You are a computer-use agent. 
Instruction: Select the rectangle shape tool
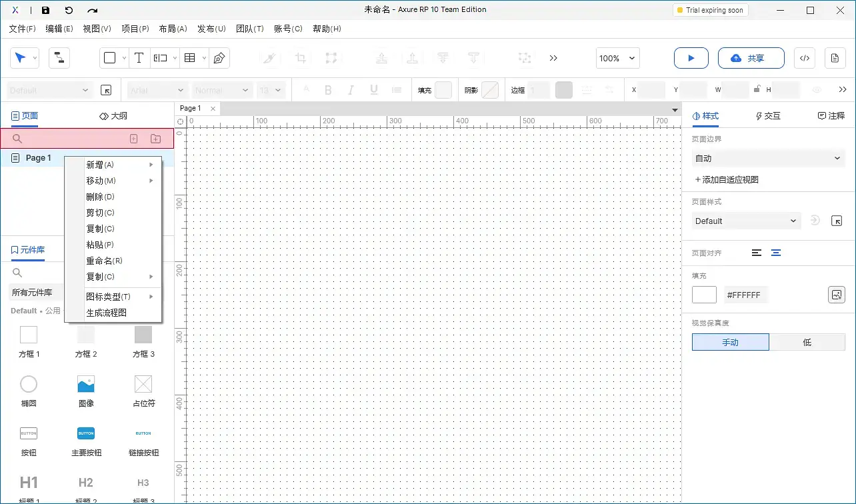pos(111,58)
